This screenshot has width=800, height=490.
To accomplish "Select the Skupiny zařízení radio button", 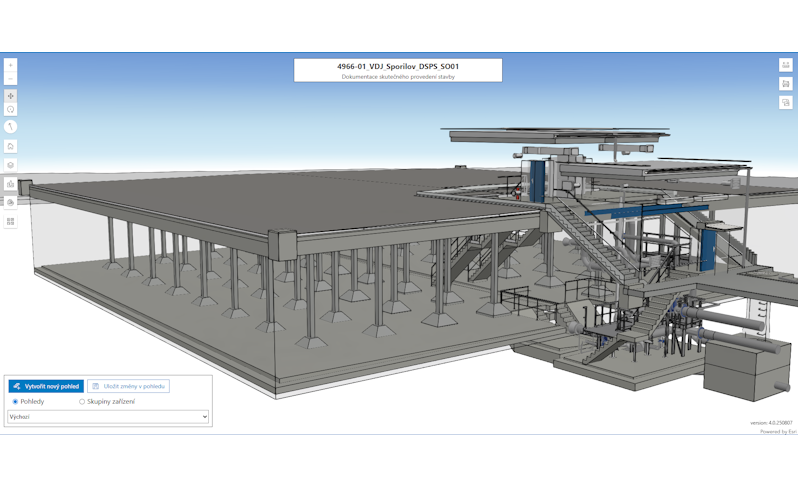I will [82, 401].
